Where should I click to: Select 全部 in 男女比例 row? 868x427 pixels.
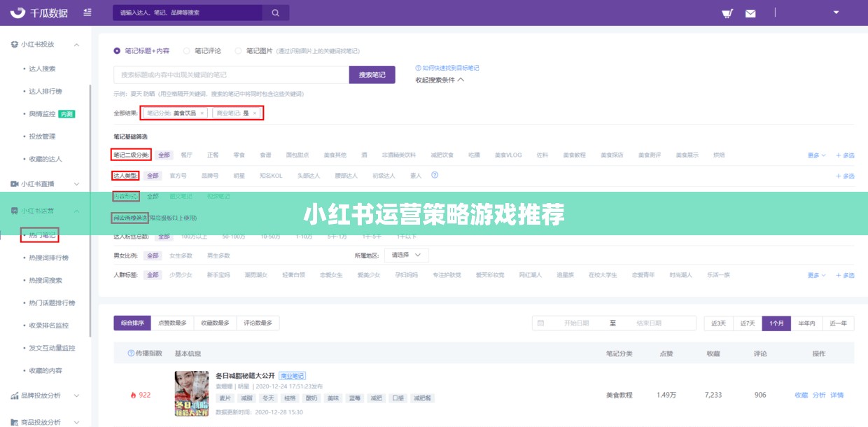pyautogui.click(x=153, y=255)
